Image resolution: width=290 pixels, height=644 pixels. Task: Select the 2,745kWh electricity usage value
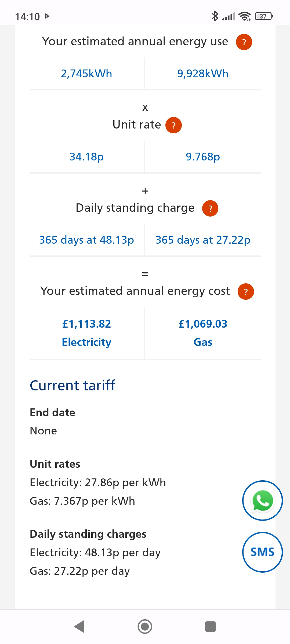[x=86, y=74]
